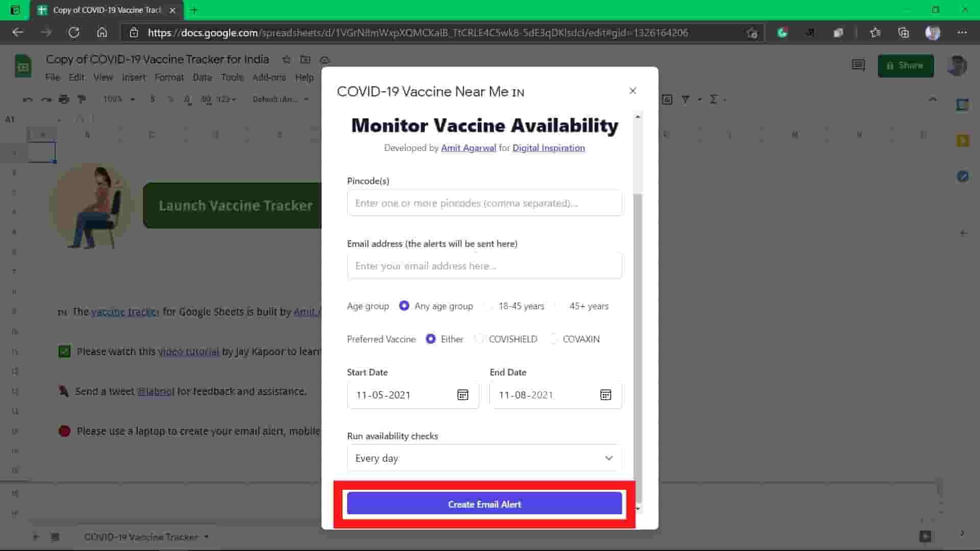Screen dimensions: 980x551
Task: Open the Tools menu
Action: coord(232,78)
